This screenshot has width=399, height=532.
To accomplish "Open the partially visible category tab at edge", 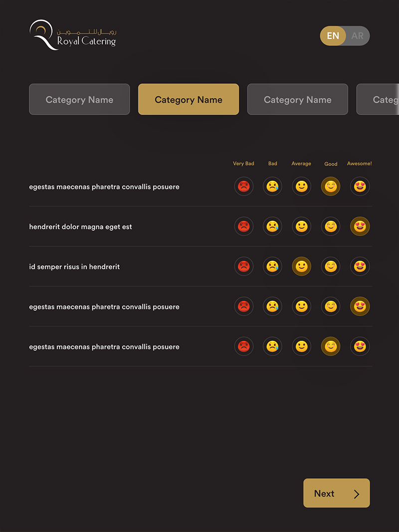I will click(x=379, y=99).
